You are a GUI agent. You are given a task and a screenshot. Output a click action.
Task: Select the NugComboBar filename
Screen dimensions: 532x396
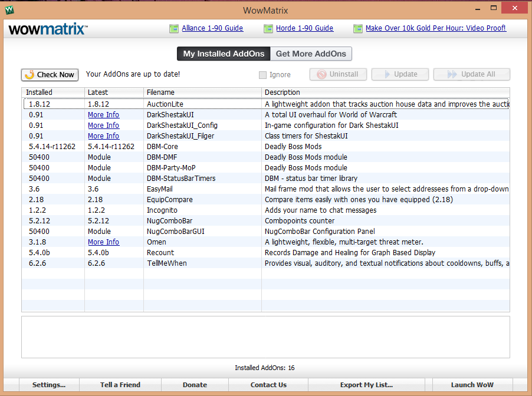coord(170,221)
